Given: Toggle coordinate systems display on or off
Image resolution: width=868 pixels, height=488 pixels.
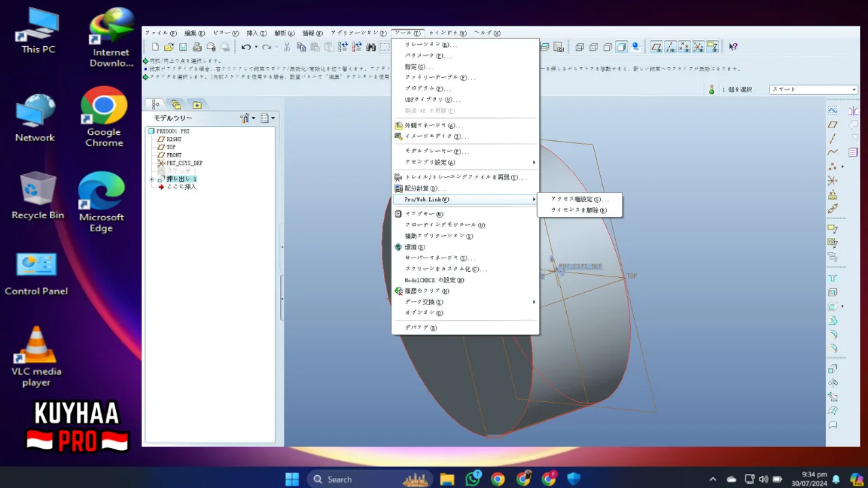Looking at the screenshot, I should click(x=698, y=47).
